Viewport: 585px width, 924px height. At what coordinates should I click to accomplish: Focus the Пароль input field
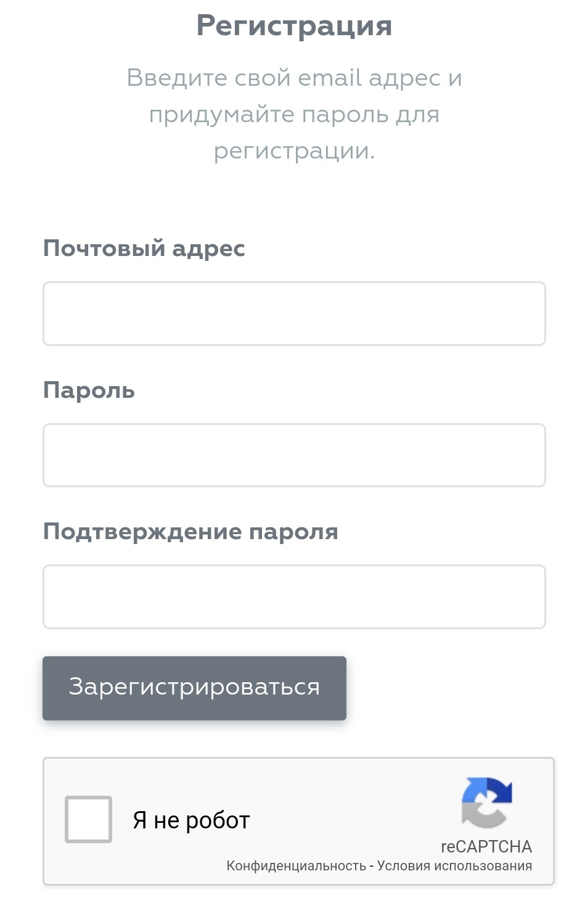(294, 455)
